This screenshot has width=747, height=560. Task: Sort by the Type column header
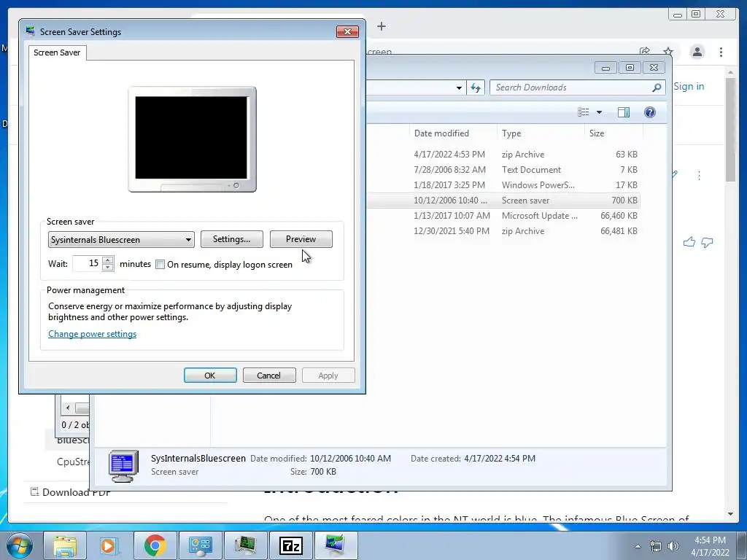point(541,133)
